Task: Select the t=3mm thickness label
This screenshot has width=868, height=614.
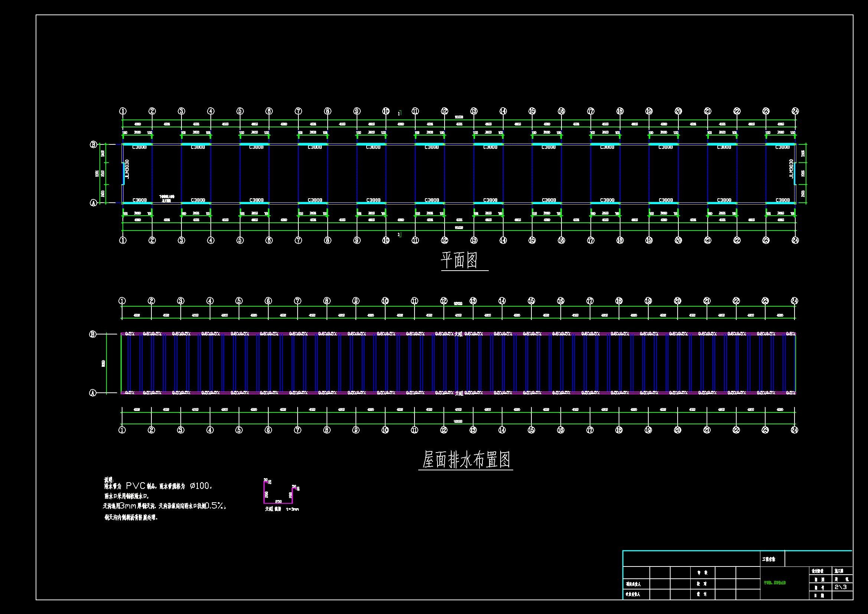Action: coord(292,509)
